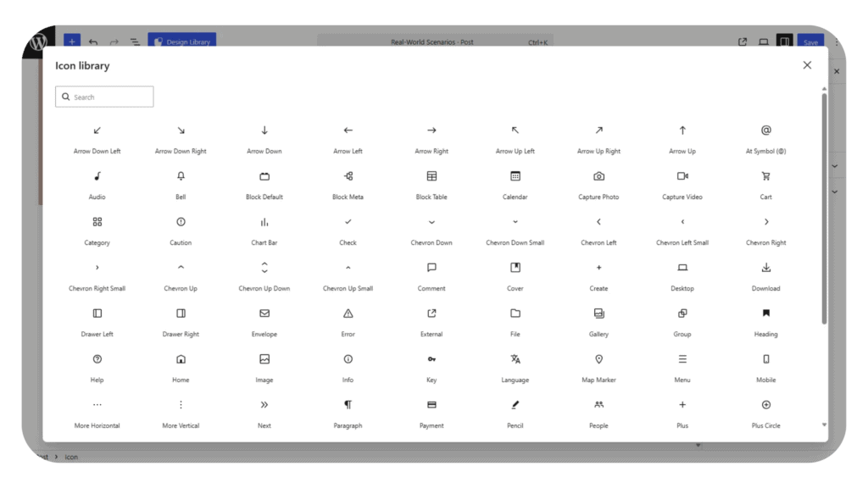This screenshot has width=868, height=488.
Task: Open the Design Library in the editor toolbar
Action: coord(182,42)
